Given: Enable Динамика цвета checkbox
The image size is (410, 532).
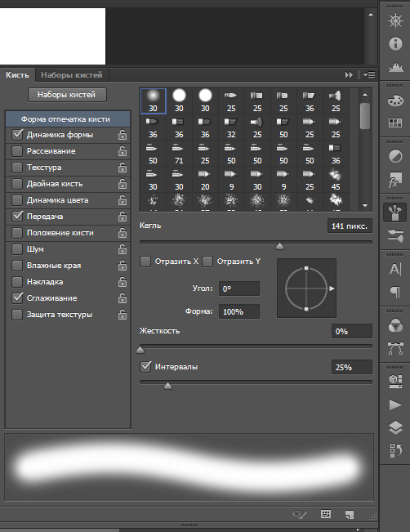Looking at the screenshot, I should click(x=17, y=200).
